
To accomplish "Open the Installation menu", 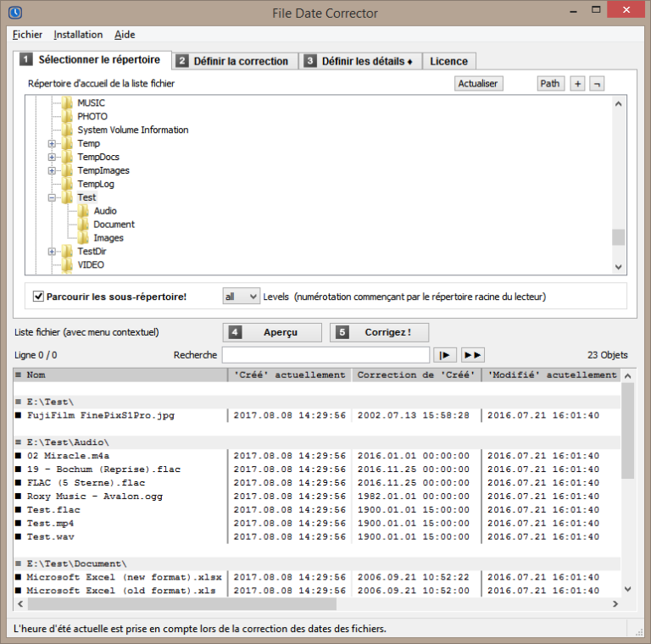I will click(78, 35).
